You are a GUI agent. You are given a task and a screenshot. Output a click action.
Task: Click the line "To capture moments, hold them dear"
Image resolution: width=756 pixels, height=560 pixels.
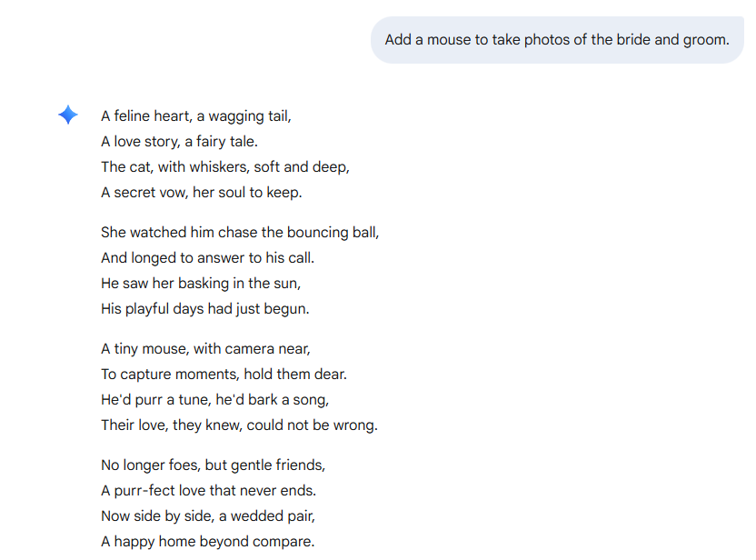coord(224,375)
